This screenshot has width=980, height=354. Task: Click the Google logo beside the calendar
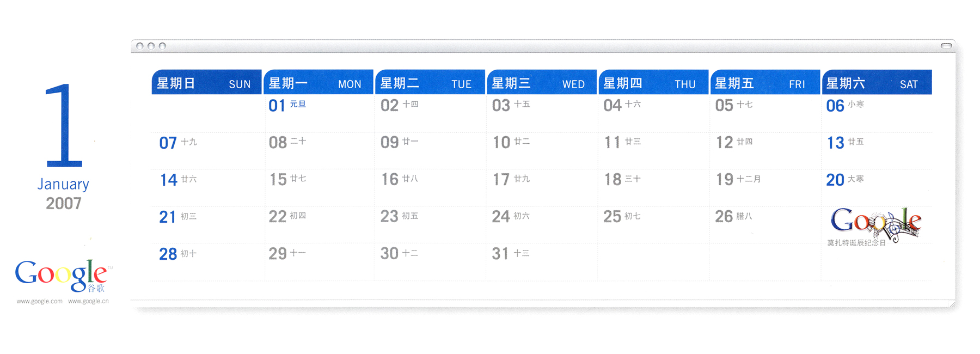point(64,276)
